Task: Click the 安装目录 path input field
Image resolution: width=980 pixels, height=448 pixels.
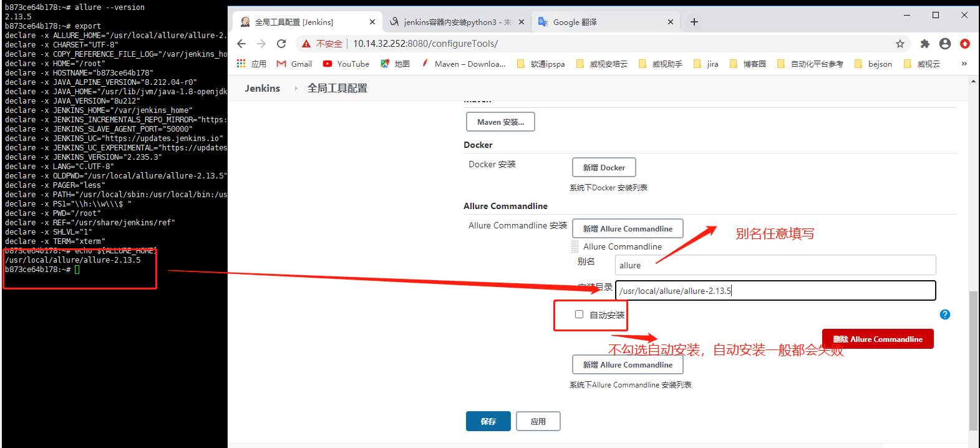Action: (x=775, y=290)
